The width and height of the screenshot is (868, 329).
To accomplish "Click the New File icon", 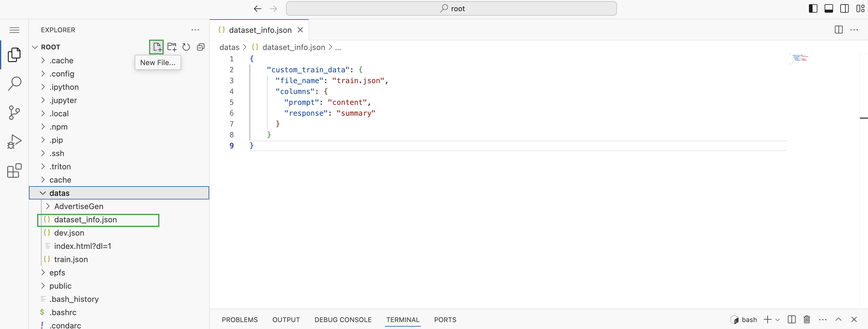I will tap(157, 47).
